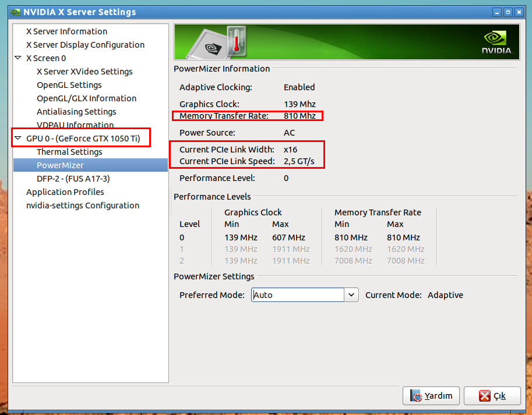The height and width of the screenshot is (415, 532).
Task: Click the lifebuoy icon on the Yardım button
Action: point(415,396)
